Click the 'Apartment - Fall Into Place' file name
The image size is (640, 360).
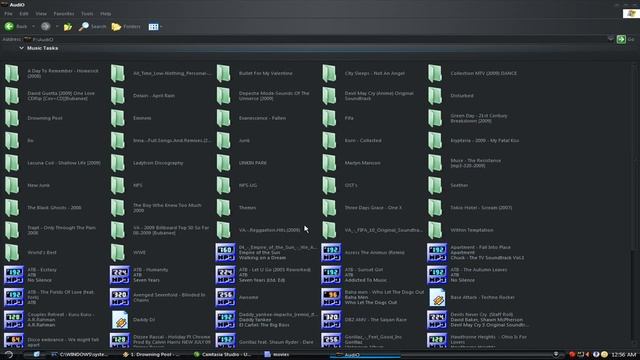[480, 247]
